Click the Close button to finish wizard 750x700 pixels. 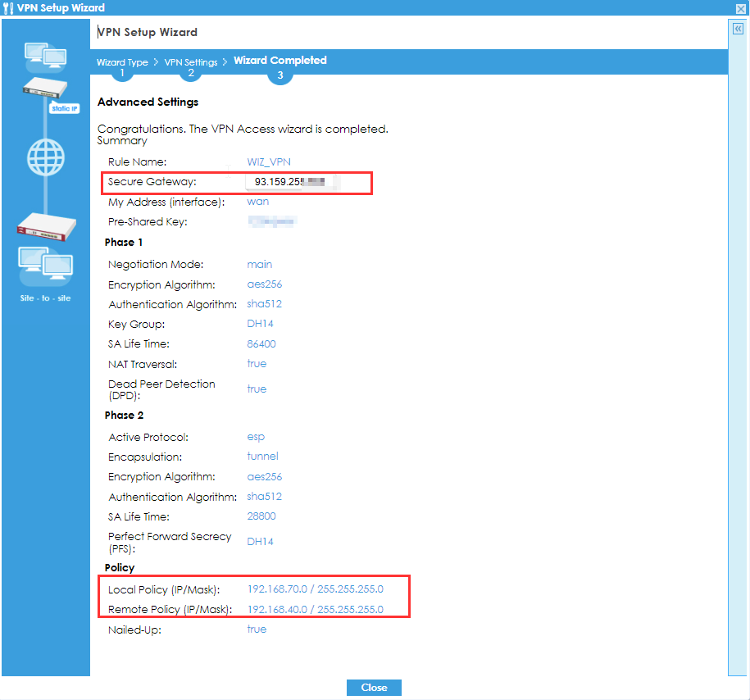374,687
